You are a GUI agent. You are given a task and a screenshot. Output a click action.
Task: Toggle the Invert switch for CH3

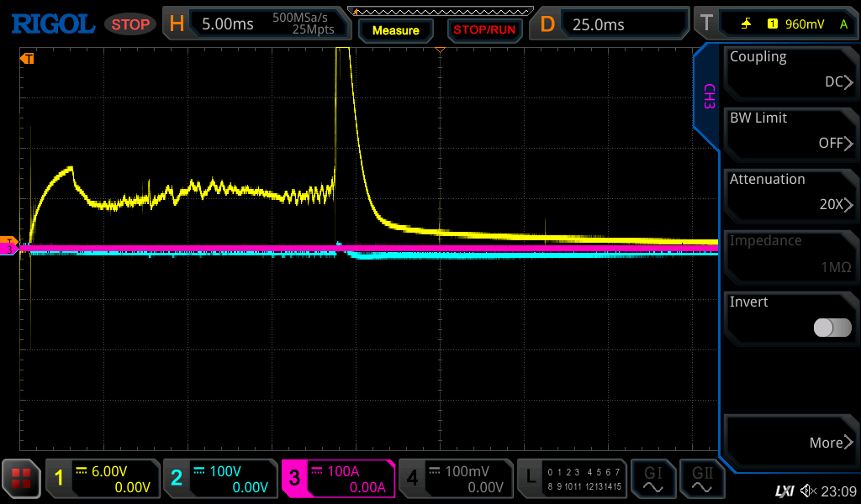[x=832, y=328]
